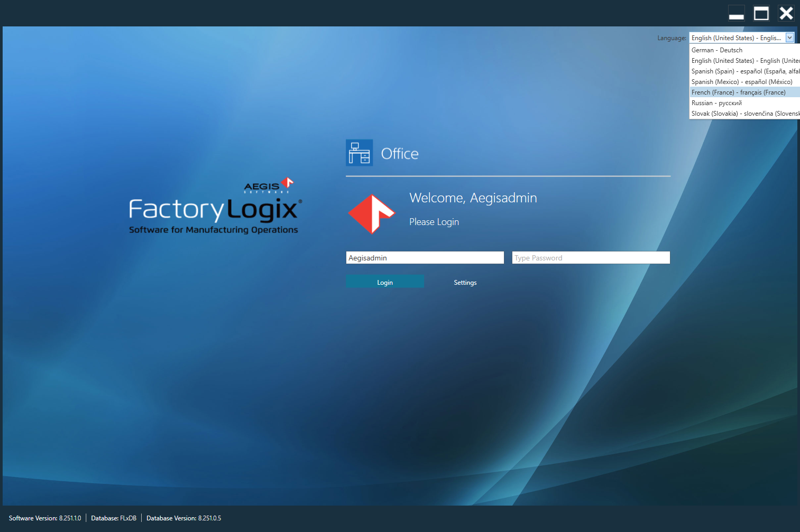The image size is (800, 532).
Task: Click the red Aegis arrow avatar logo
Action: pyautogui.click(x=371, y=214)
